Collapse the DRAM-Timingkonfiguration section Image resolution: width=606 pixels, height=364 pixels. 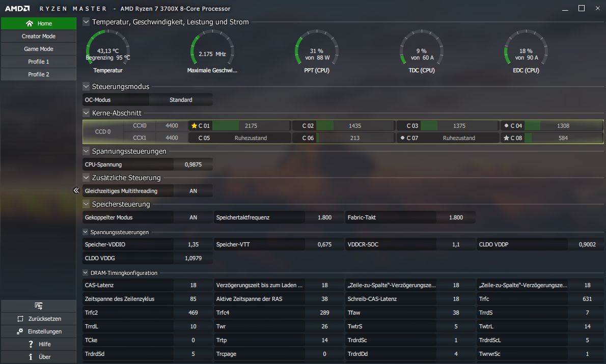pyautogui.click(x=86, y=272)
